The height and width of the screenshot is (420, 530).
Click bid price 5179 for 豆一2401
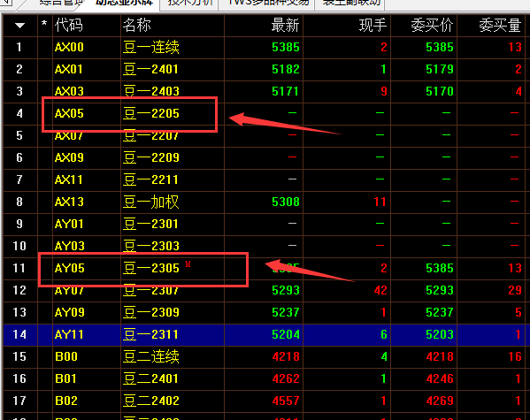click(x=440, y=69)
